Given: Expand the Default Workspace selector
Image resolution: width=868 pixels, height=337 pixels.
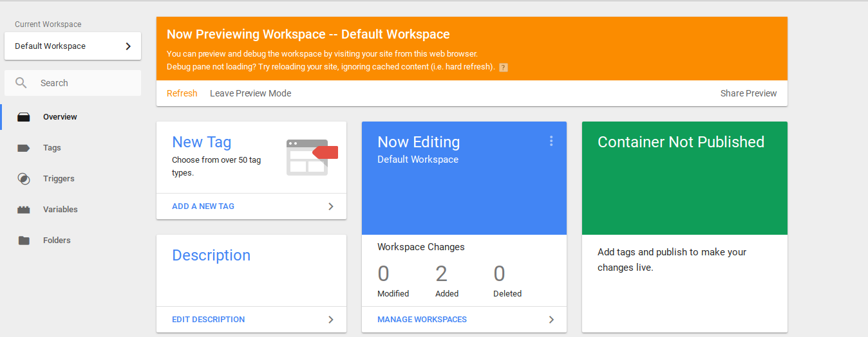Looking at the screenshot, I should click(127, 46).
